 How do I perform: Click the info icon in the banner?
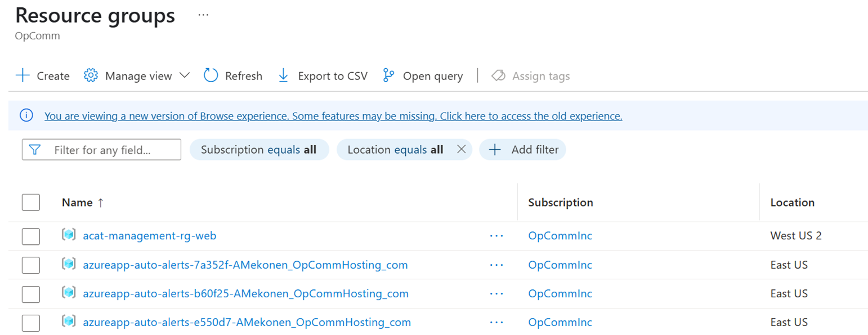click(x=26, y=116)
